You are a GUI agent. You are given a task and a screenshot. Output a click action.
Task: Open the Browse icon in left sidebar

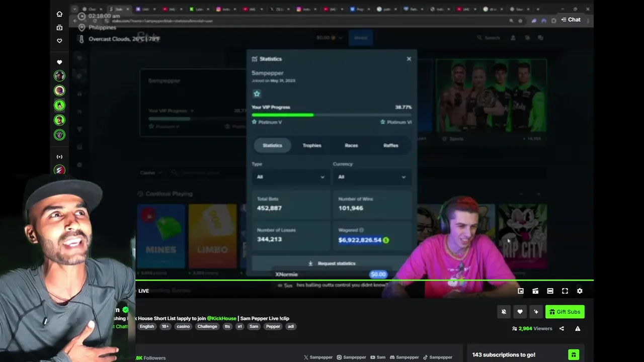click(x=59, y=28)
